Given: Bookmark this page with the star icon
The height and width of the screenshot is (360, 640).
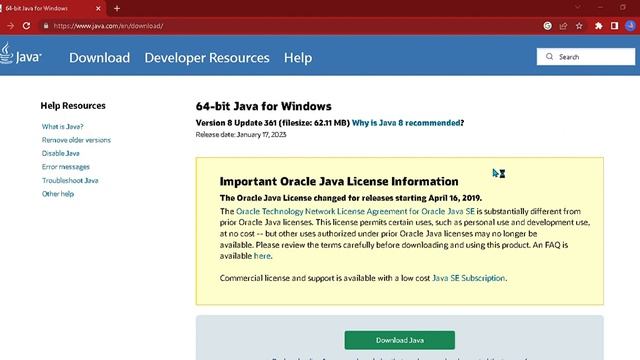Looking at the screenshot, I should pyautogui.click(x=579, y=26).
